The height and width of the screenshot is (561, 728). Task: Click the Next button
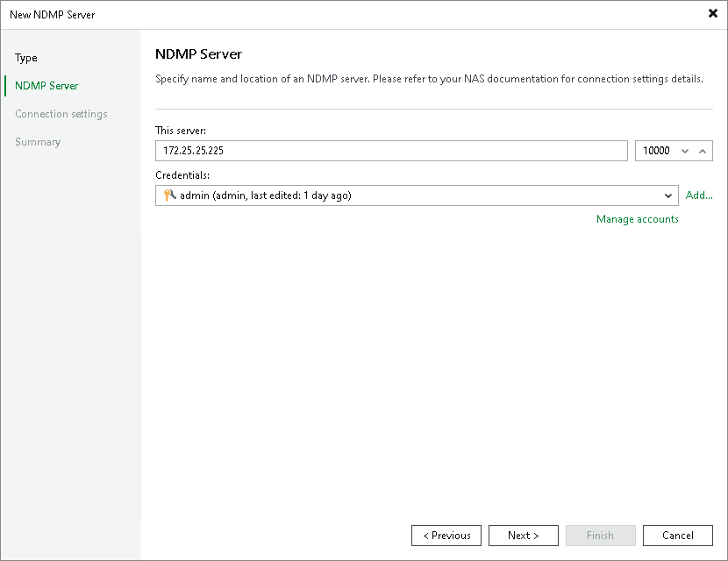point(524,536)
